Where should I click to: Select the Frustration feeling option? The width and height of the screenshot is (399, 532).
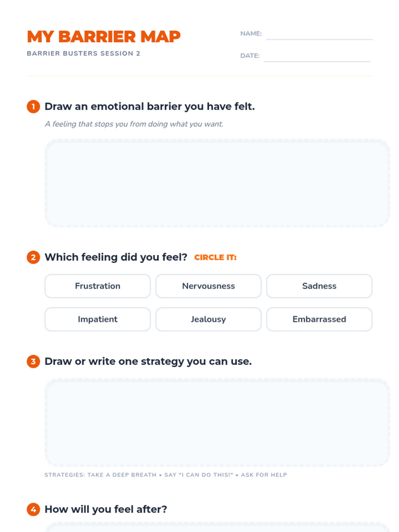click(x=97, y=286)
